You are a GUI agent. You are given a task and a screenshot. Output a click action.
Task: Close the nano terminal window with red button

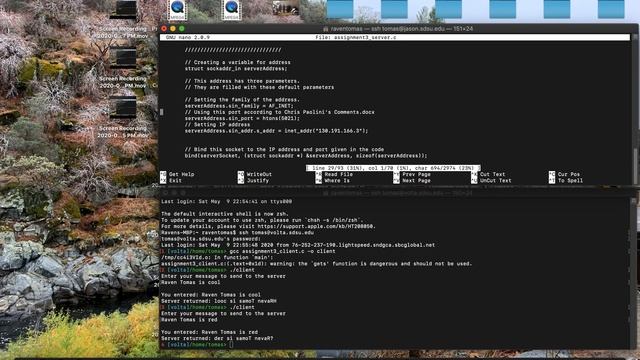pos(164,29)
